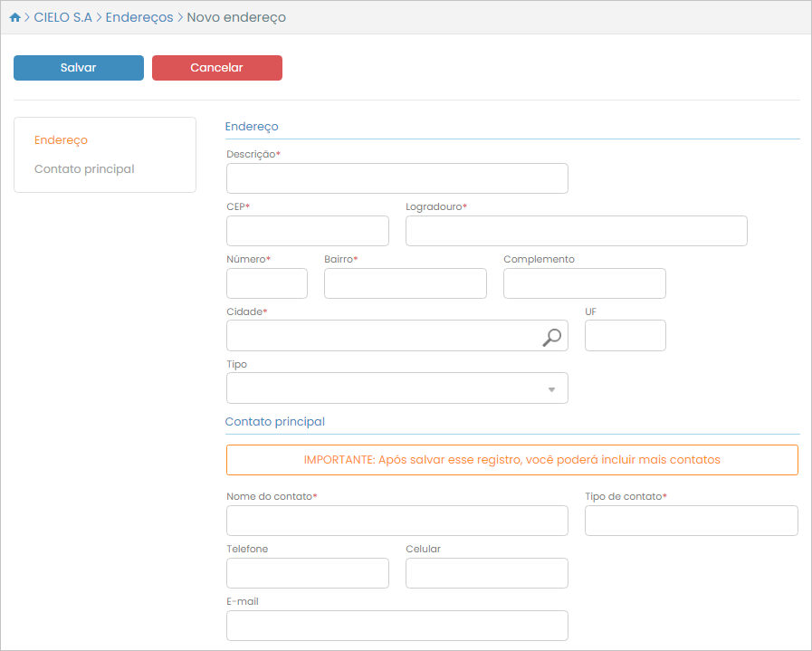
Task: Click into the CEP field
Action: (307, 231)
